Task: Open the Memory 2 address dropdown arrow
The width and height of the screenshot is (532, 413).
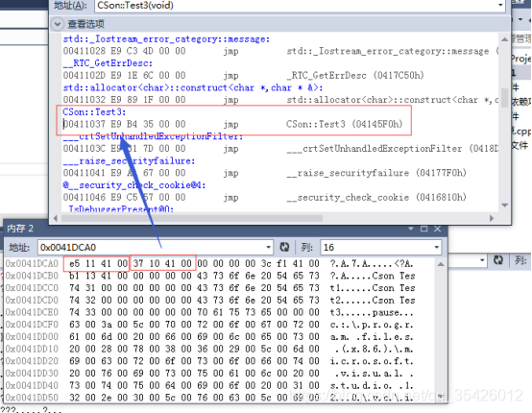Action: coord(268,248)
